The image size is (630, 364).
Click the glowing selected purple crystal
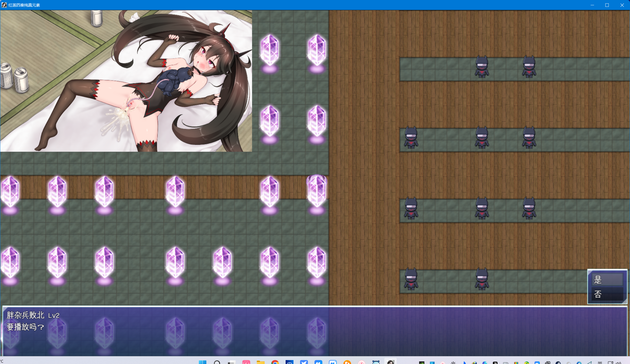point(317,194)
